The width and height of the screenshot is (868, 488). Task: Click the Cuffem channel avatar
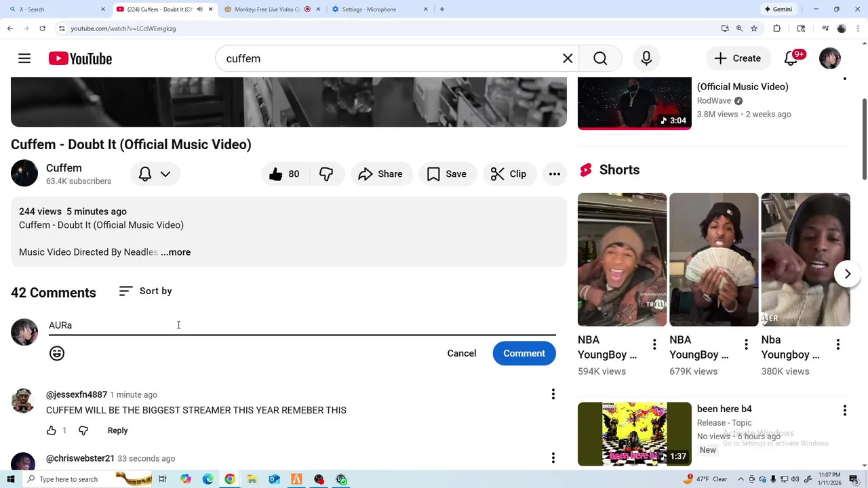[24, 174]
